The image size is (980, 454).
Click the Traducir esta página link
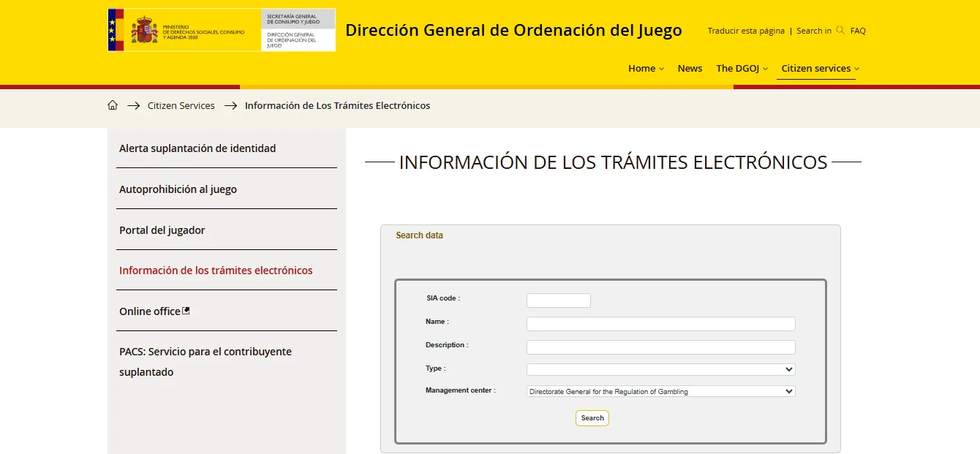tap(745, 31)
